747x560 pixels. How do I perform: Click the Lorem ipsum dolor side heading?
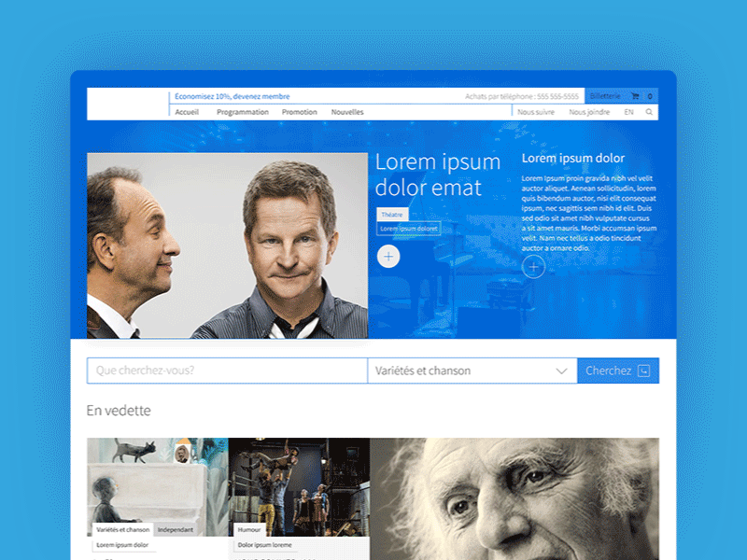click(x=572, y=158)
